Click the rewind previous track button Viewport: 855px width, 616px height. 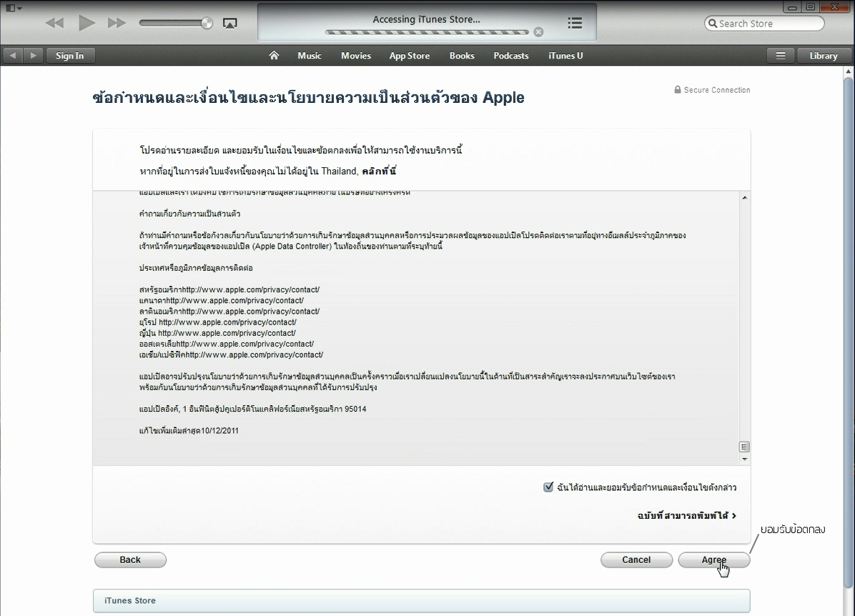coord(54,23)
